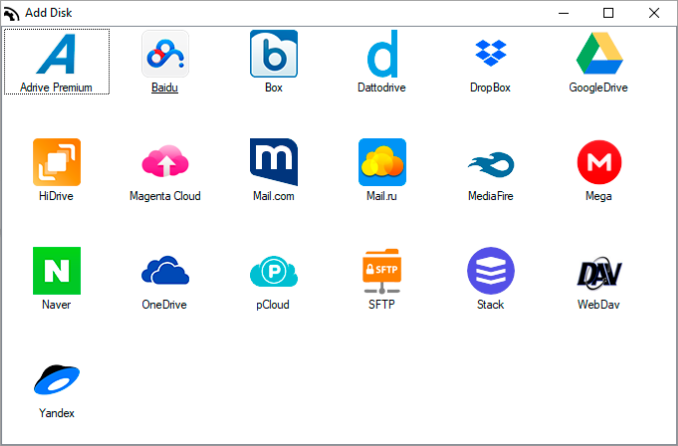Select the Adrive Premium cloud icon
The image size is (678, 446).
56,54
